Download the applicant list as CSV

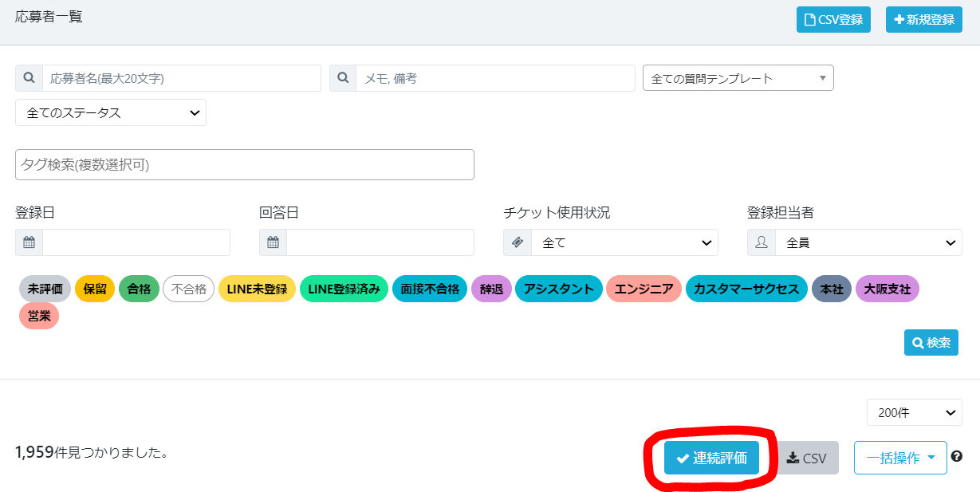point(806,458)
